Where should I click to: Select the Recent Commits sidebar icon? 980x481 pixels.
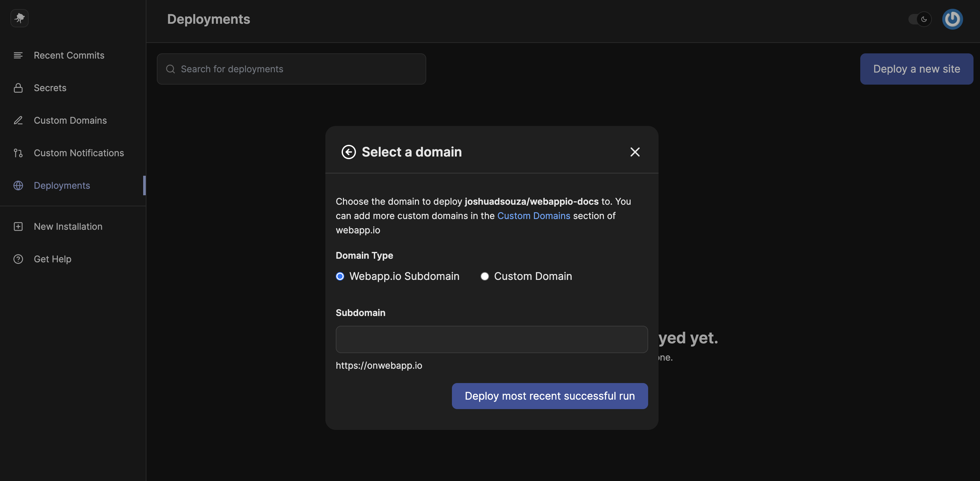18,55
